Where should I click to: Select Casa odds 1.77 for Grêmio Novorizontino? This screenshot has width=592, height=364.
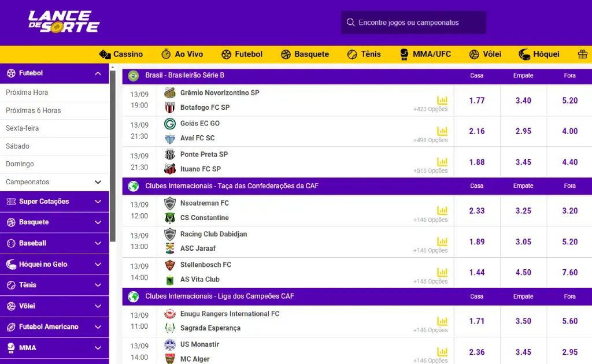point(477,101)
